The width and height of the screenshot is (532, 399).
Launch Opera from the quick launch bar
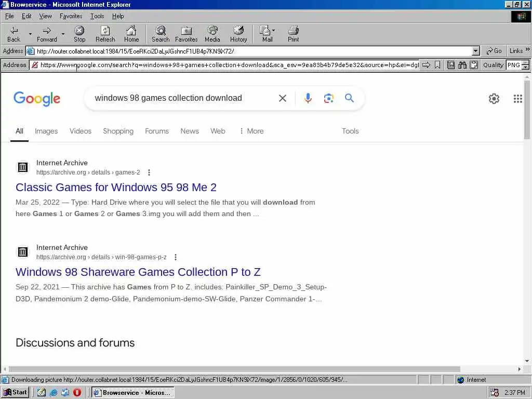tap(77, 393)
